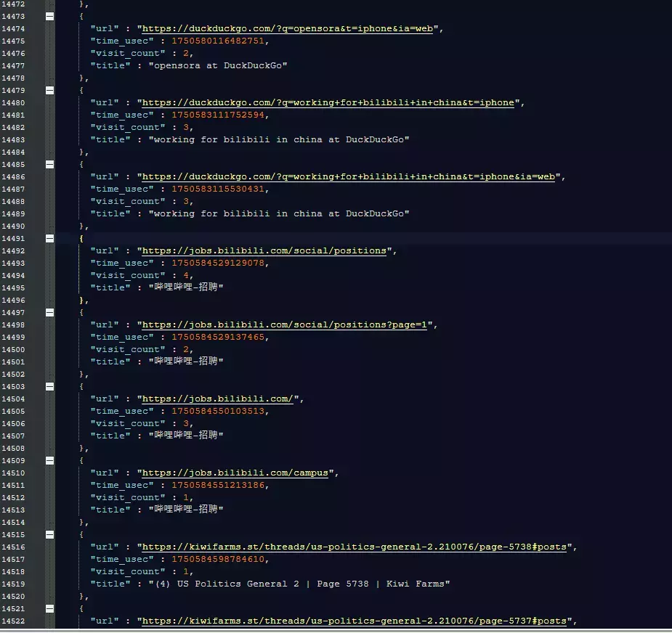Click the "time_usec" key on line 14499
Screen dimensions: 672x633
pyautogui.click(x=122, y=338)
